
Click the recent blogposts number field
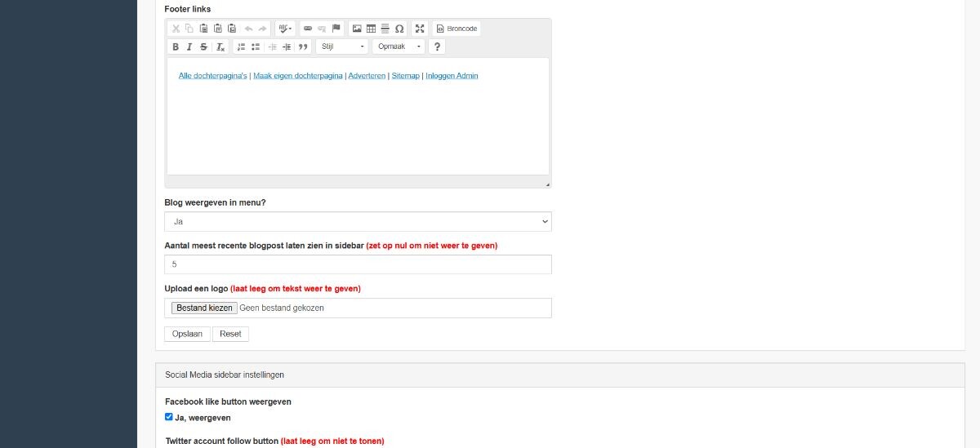click(358, 264)
